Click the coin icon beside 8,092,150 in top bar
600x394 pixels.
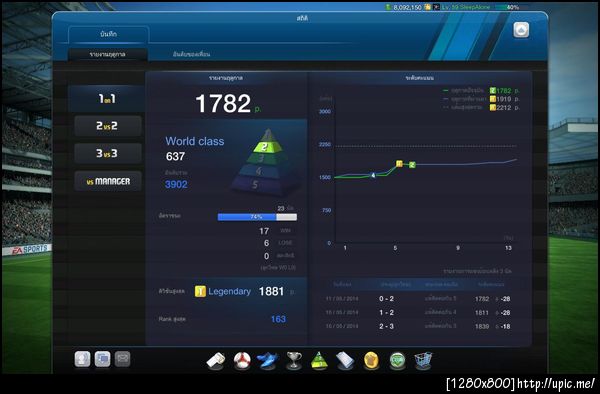pos(427,7)
